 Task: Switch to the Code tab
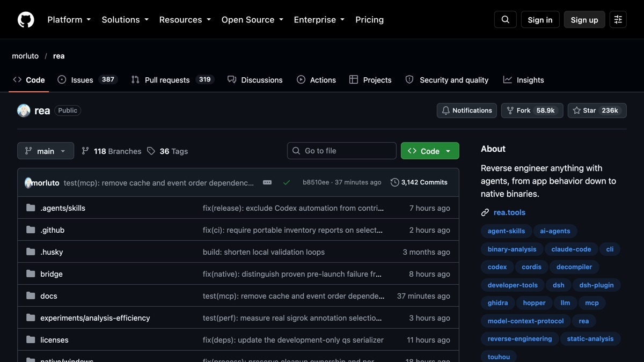pyautogui.click(x=29, y=80)
